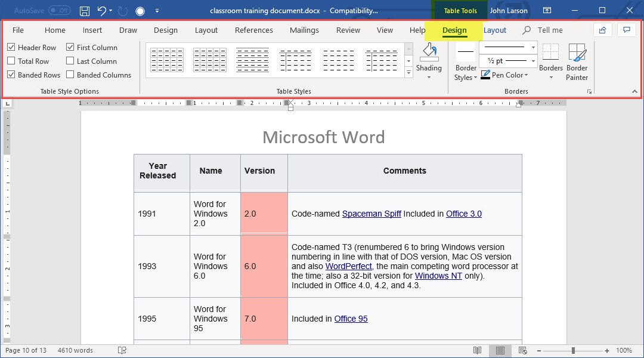This screenshot has height=358, width=644.
Task: Check the Banded Columns option
Action: coord(70,75)
